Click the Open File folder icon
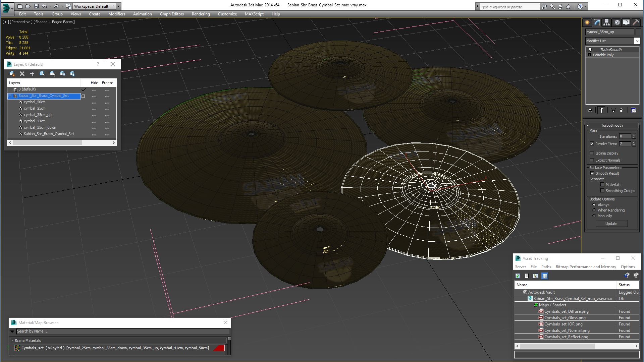The width and height of the screenshot is (644, 362). point(28,6)
